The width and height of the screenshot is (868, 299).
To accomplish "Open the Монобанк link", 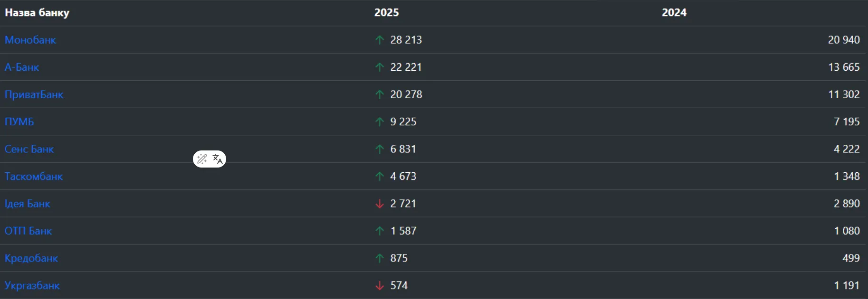I will point(30,40).
